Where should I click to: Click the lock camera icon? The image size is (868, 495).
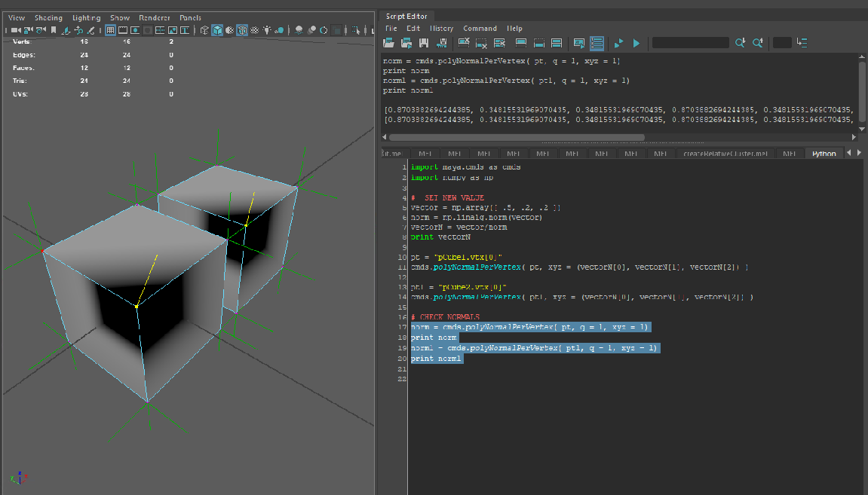point(28,31)
